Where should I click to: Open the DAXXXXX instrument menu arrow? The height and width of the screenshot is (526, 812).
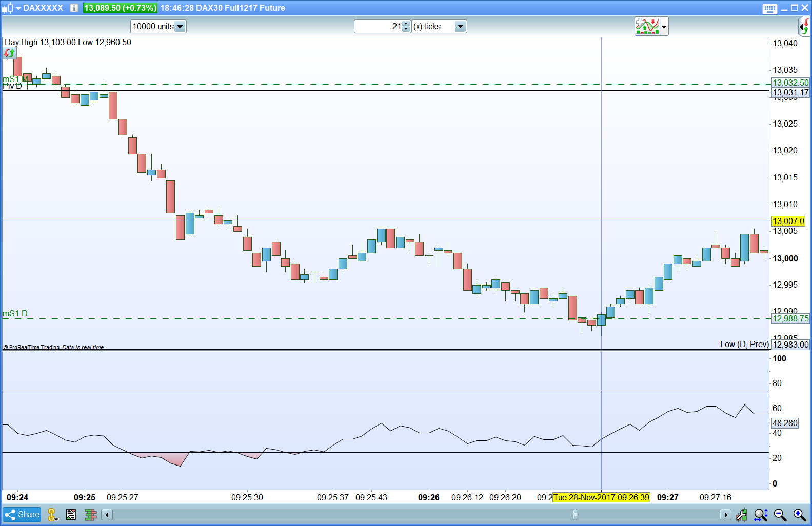18,8
